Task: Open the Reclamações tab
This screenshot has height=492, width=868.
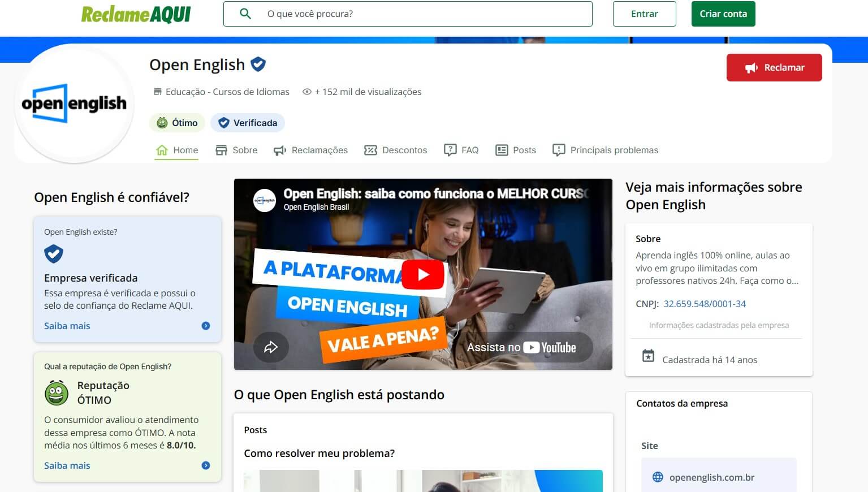Action: click(310, 150)
